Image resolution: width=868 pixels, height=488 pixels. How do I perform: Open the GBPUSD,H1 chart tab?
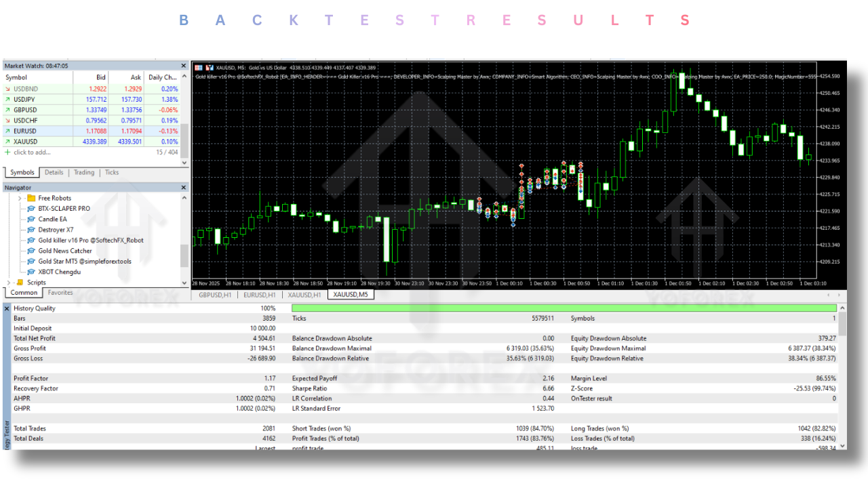click(214, 295)
